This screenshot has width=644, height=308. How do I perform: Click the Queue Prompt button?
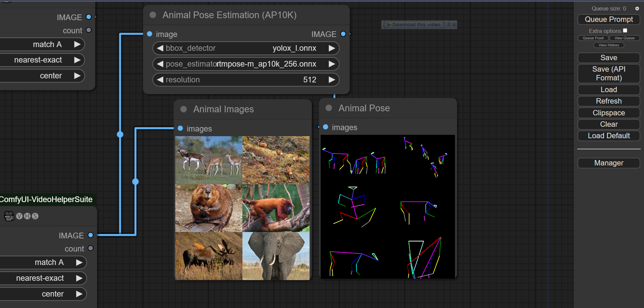(x=608, y=20)
